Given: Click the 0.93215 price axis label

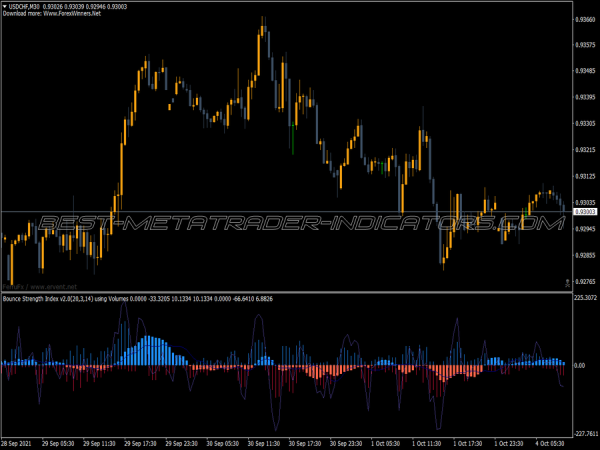Looking at the screenshot, I should (x=585, y=150).
